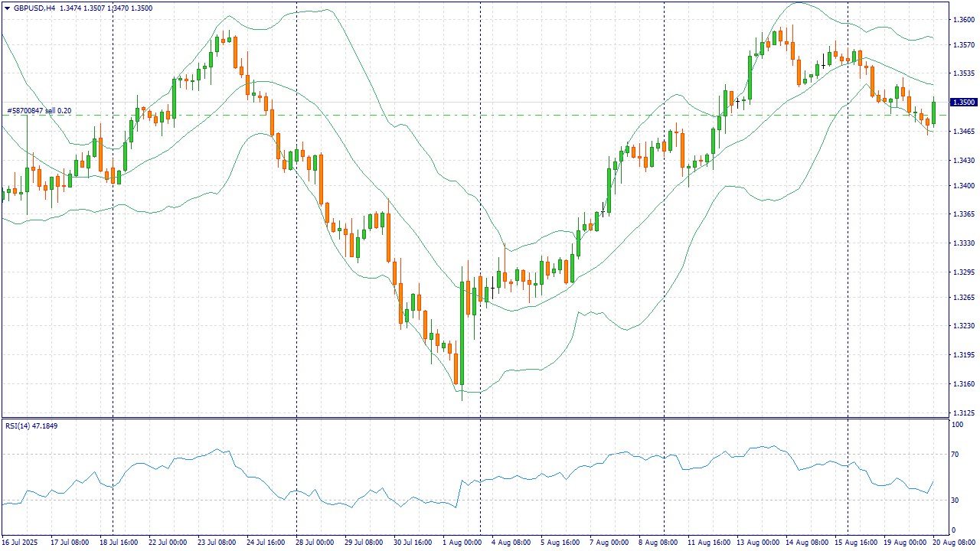
Task: Click the 1.3430 price axis label
Action: (x=964, y=161)
